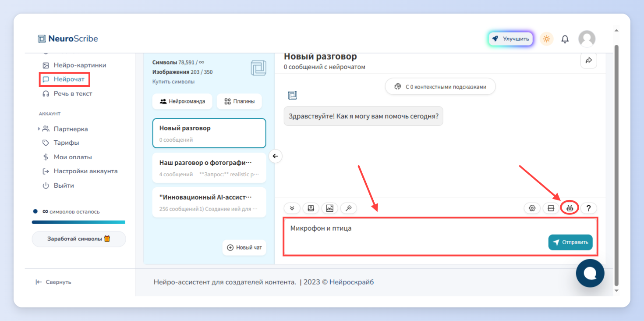The image size is (644, 321).
Task: Open the Тарифы page
Action: (x=61, y=143)
